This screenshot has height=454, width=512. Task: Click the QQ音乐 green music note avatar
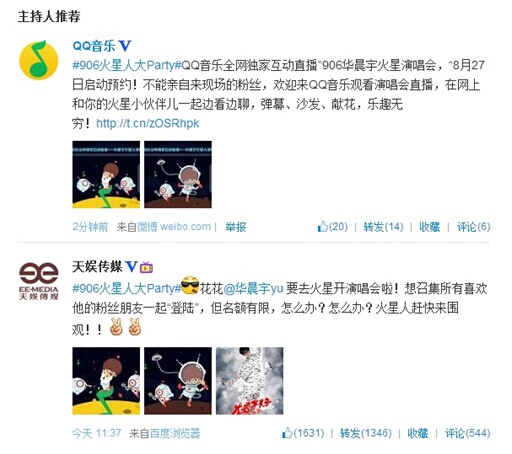[39, 60]
